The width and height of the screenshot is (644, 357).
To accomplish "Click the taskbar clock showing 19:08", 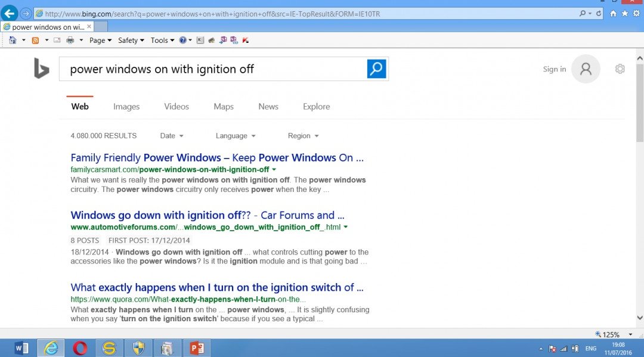I will (x=618, y=349).
